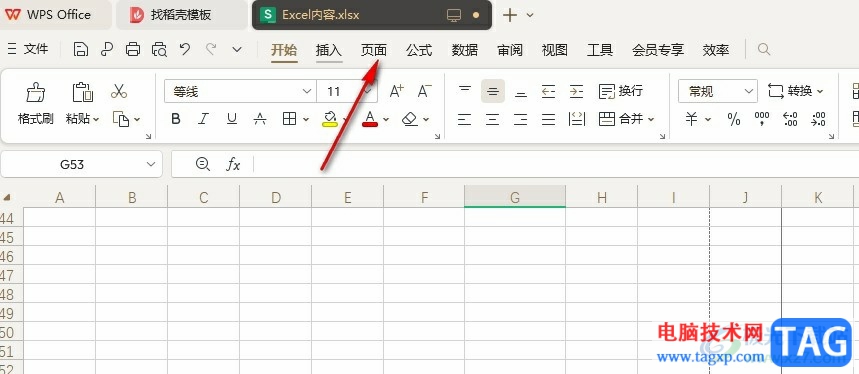Click the Decrease Decimal icon
Image resolution: width=859 pixels, height=374 pixels.
pyautogui.click(x=818, y=119)
